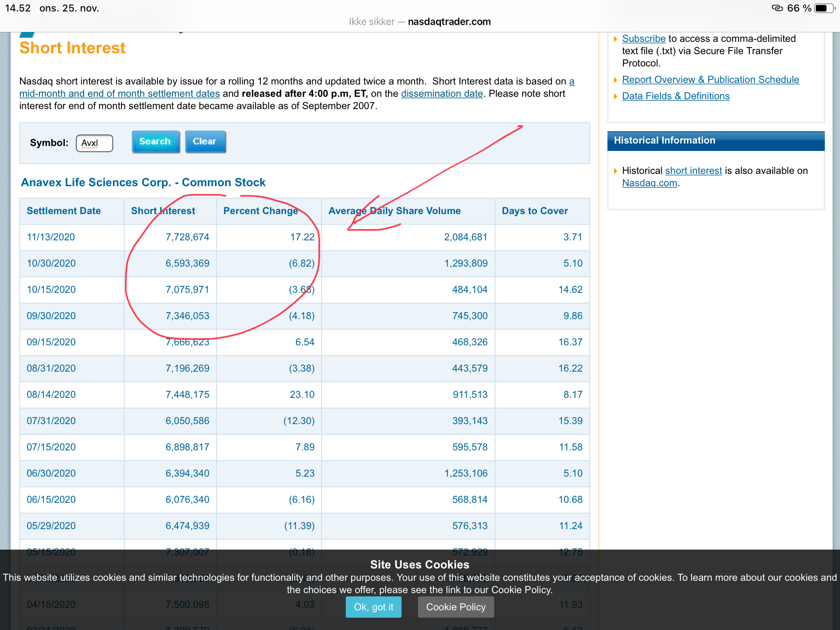The width and height of the screenshot is (840, 630).
Task: Open the Subscribe link
Action: pos(644,39)
